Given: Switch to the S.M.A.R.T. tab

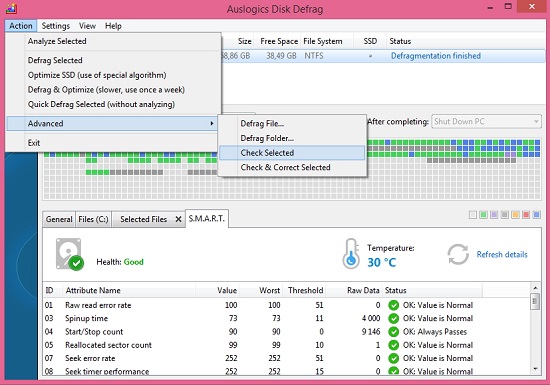Looking at the screenshot, I should click(x=207, y=218).
